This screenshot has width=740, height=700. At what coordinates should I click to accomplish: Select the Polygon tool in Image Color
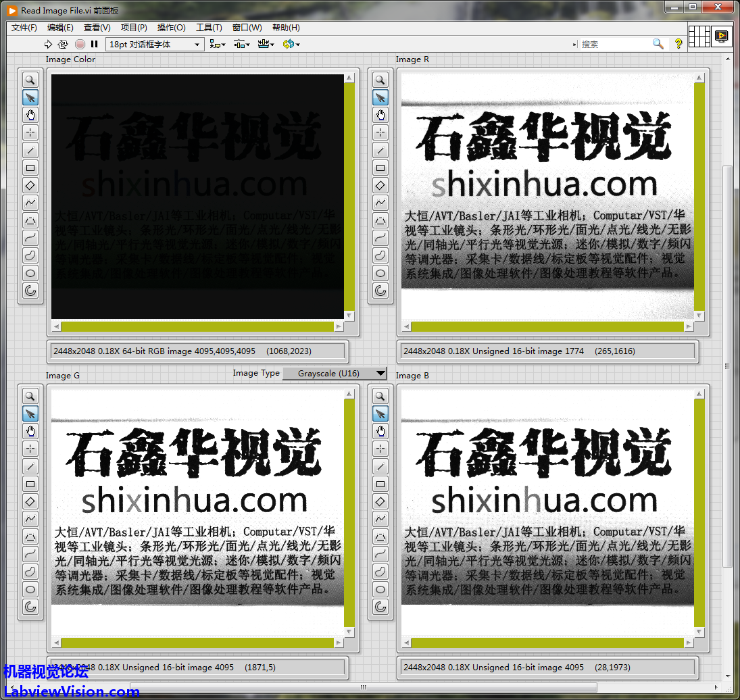pyautogui.click(x=30, y=220)
